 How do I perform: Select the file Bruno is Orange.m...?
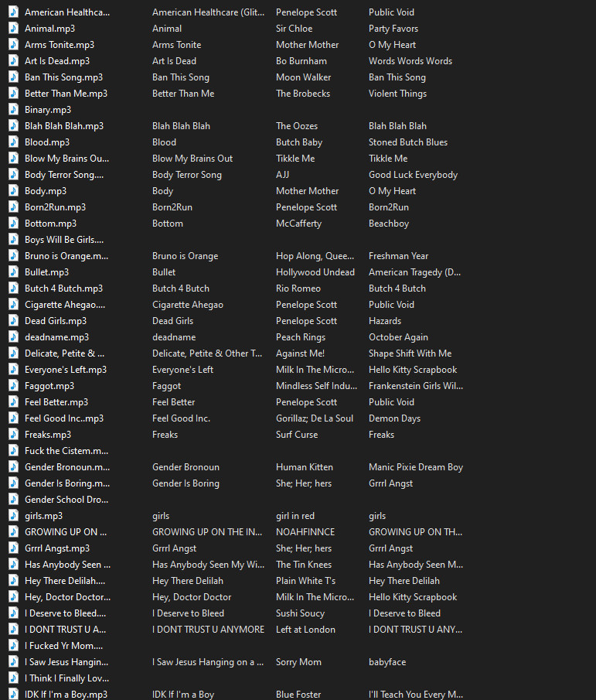coord(66,256)
